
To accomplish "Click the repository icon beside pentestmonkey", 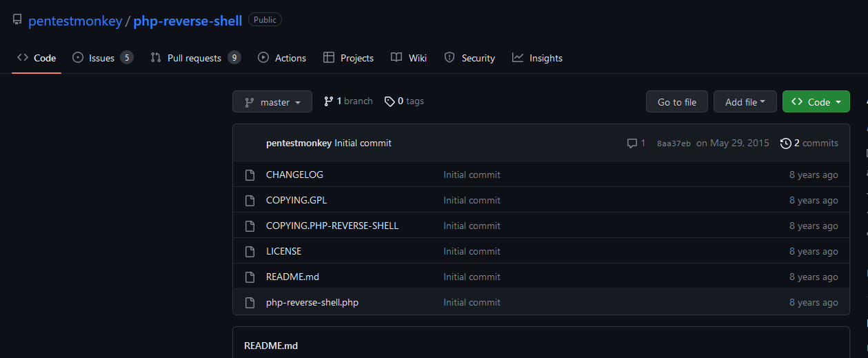I will pos(17,20).
